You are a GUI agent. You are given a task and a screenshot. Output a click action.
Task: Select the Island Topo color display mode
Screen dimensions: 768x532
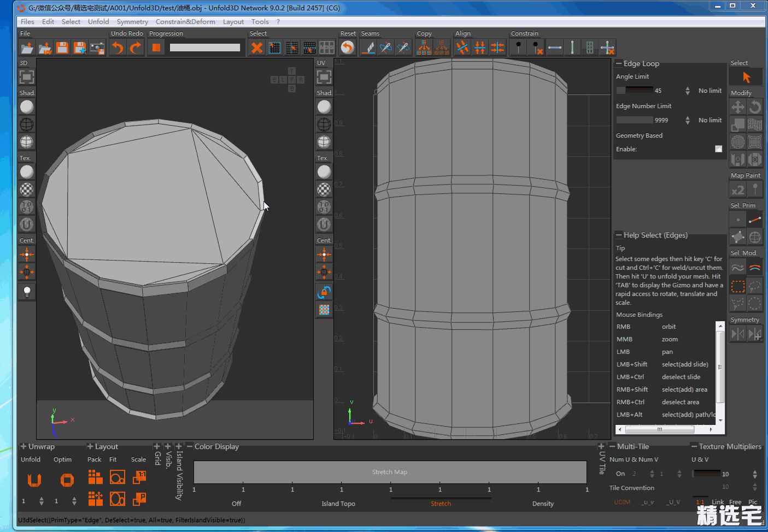[x=338, y=504]
